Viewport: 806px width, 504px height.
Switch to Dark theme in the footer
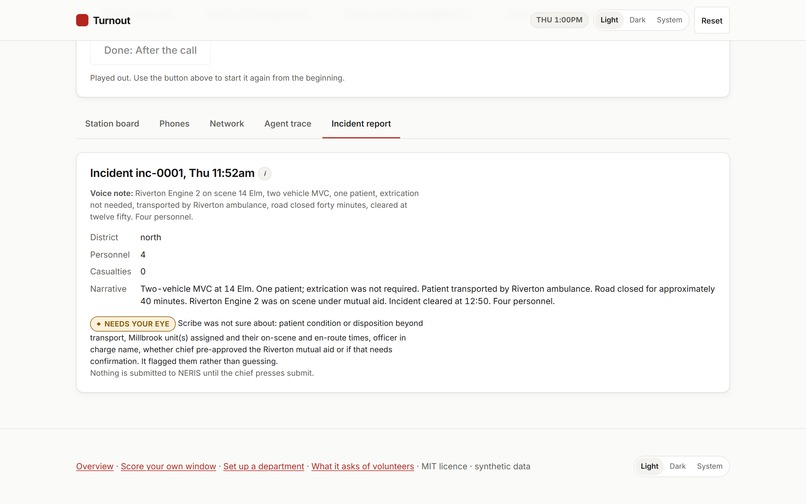pyautogui.click(x=677, y=466)
